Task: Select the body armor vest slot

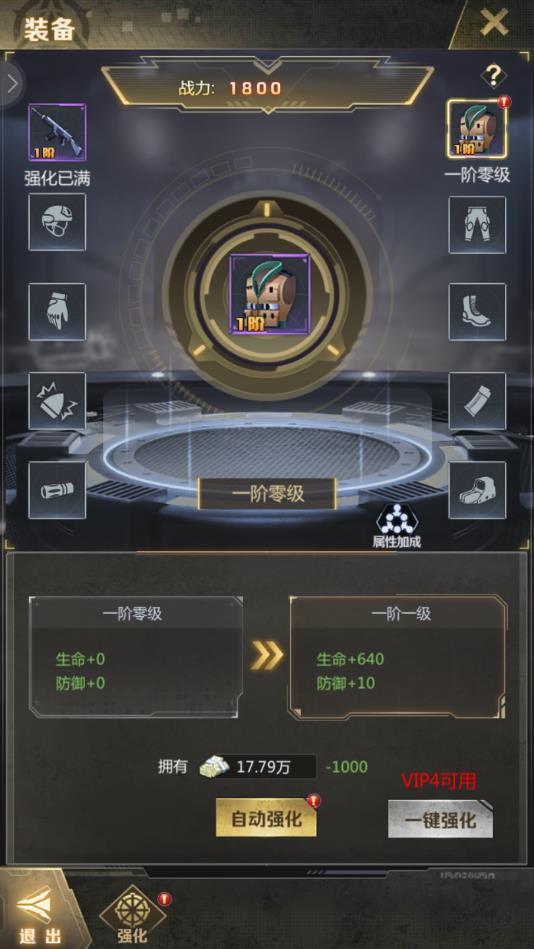Action: click(x=477, y=129)
